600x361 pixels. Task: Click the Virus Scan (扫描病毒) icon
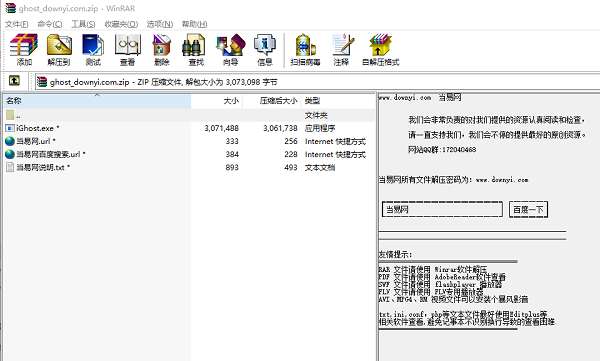pyautogui.click(x=305, y=45)
